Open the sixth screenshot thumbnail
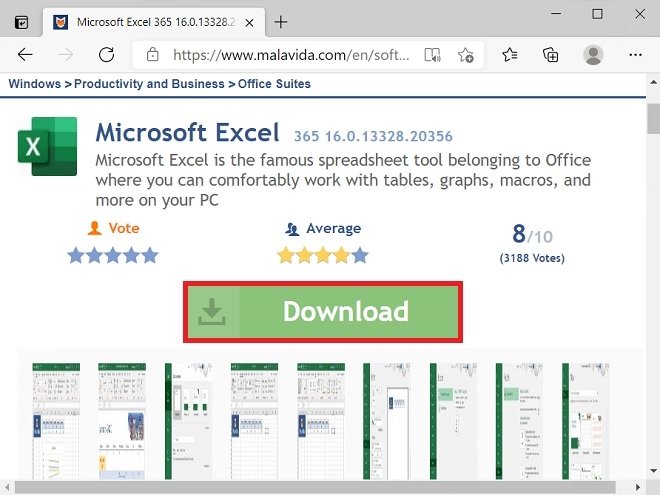Viewport: 660px width, 495px height. [387, 421]
